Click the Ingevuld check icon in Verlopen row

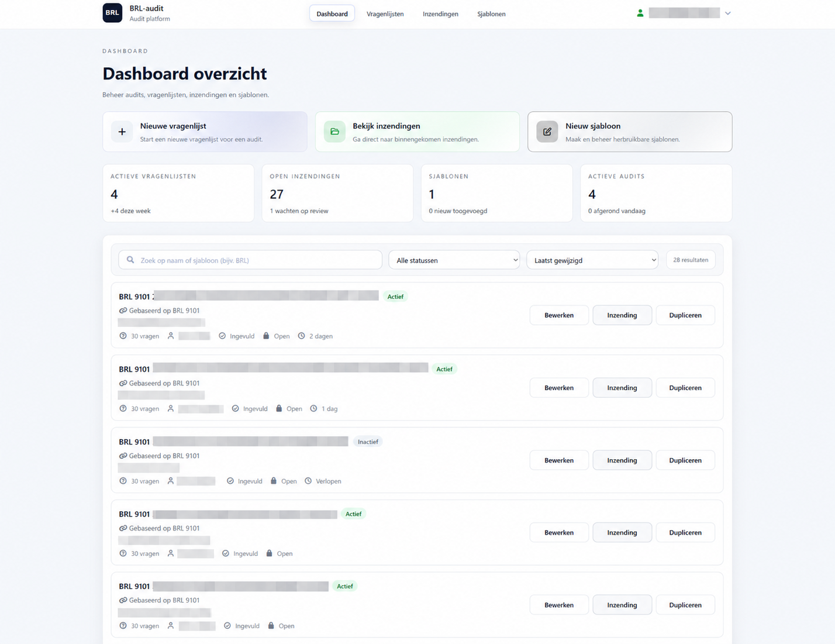[x=230, y=481]
